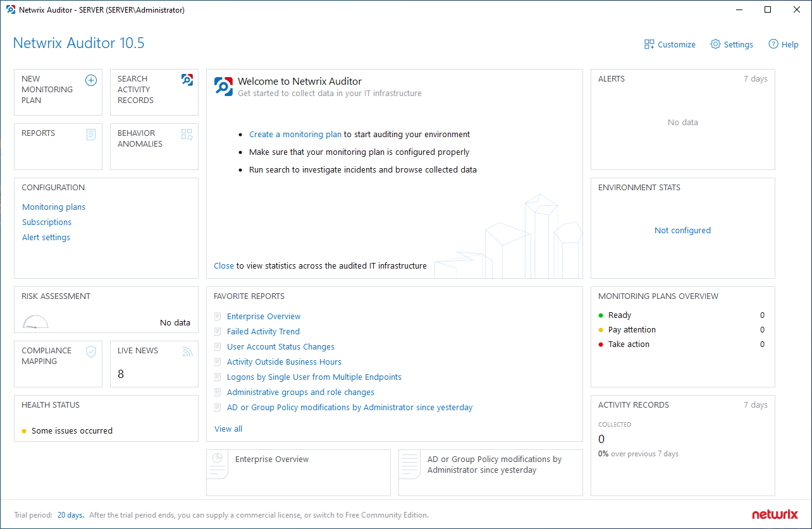Click the Alerts 7 days label
Viewport: 812px width, 529px height.
pos(756,78)
